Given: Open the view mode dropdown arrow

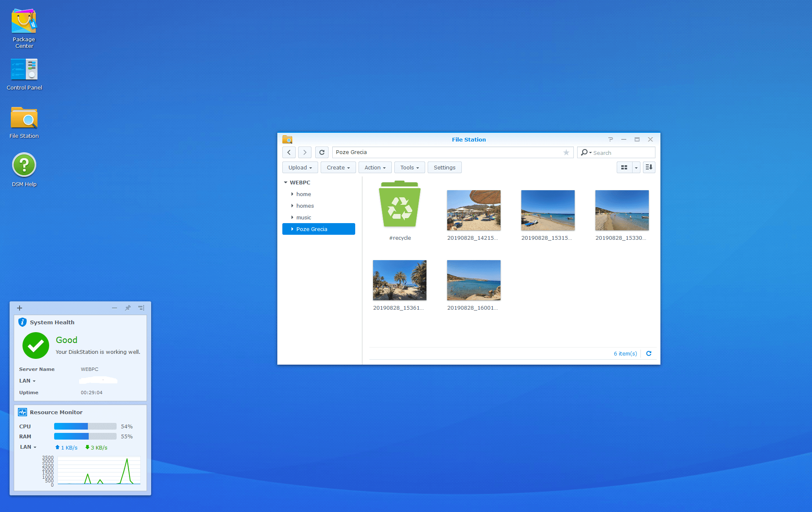Looking at the screenshot, I should click(636, 167).
